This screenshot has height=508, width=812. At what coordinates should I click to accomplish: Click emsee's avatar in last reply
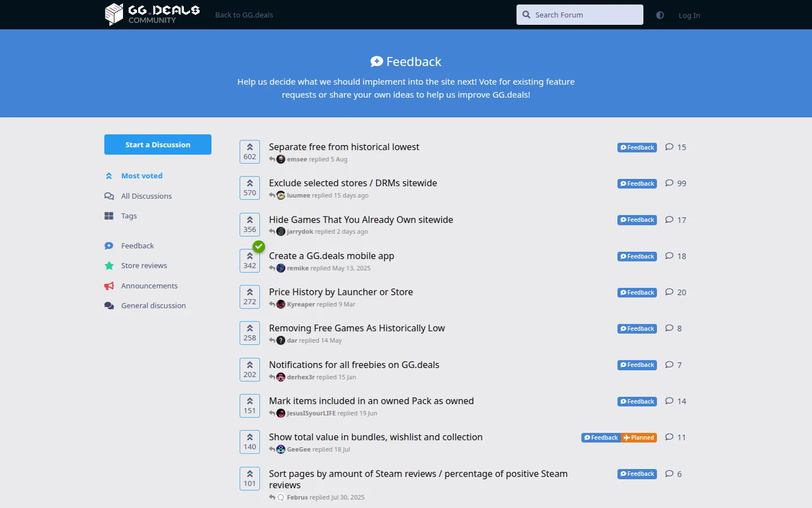tap(281, 159)
